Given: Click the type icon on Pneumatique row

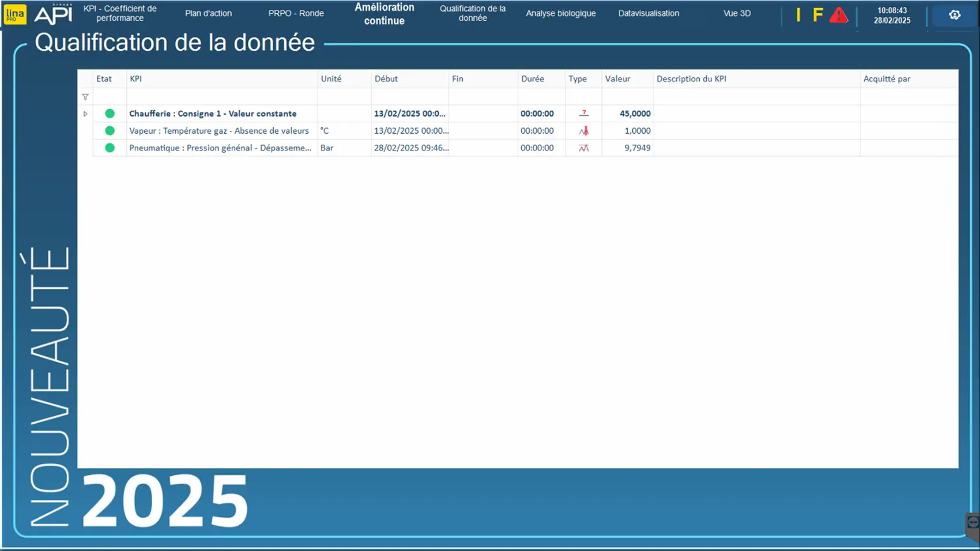Looking at the screenshot, I should coord(583,148).
